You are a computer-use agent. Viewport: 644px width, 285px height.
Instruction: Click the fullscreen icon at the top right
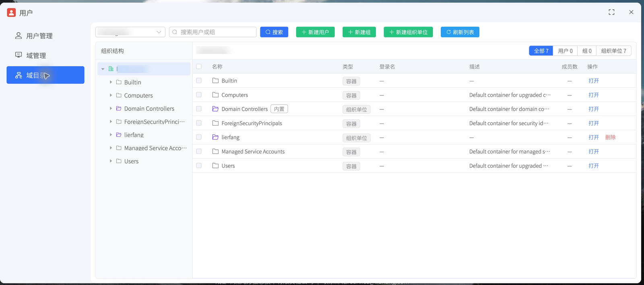(x=611, y=12)
